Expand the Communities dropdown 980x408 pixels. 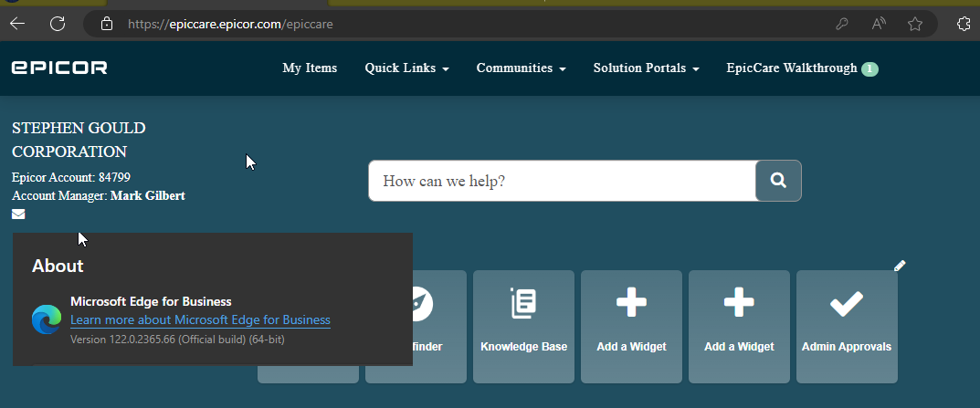tap(522, 68)
